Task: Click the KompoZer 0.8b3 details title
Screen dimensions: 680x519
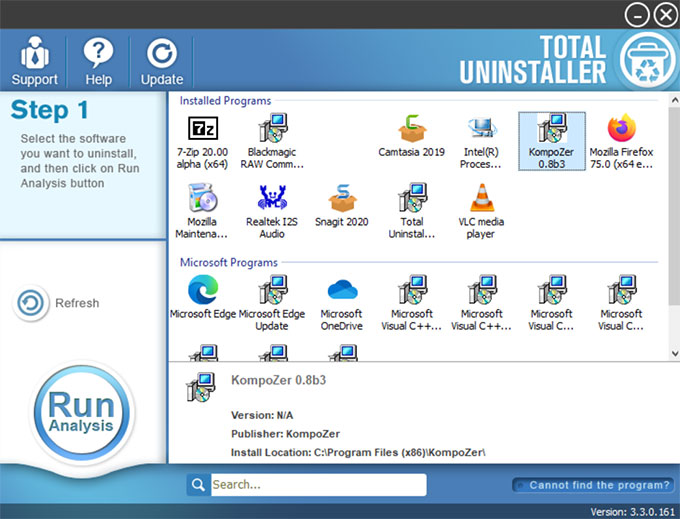Action: pyautogui.click(x=278, y=380)
